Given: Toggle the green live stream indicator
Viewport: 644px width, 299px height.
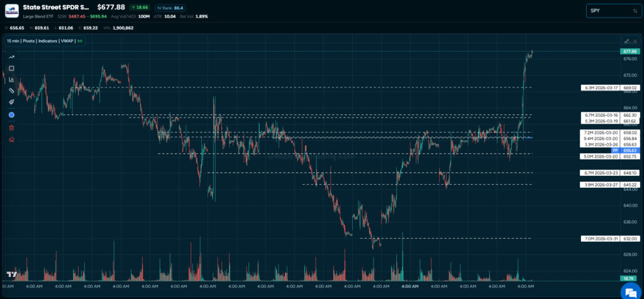Looking at the screenshot, I should coord(80,41).
